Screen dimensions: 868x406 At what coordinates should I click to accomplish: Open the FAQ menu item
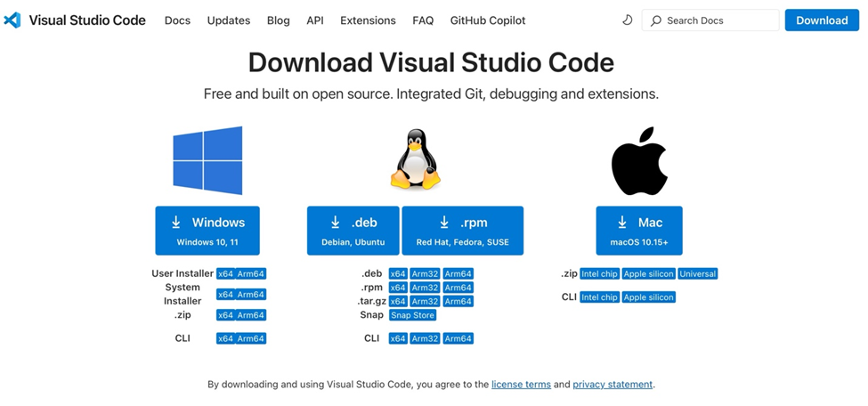pyautogui.click(x=423, y=20)
